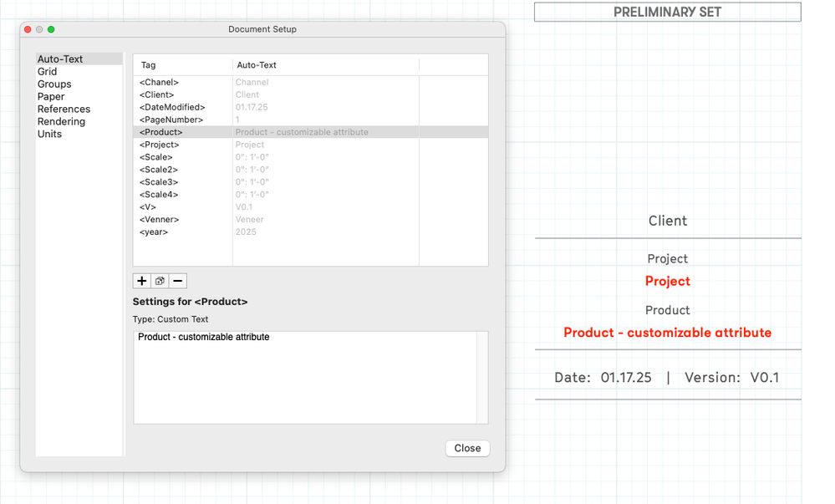Select the <Scale4> tag row
The width and height of the screenshot is (835, 504).
310,195
